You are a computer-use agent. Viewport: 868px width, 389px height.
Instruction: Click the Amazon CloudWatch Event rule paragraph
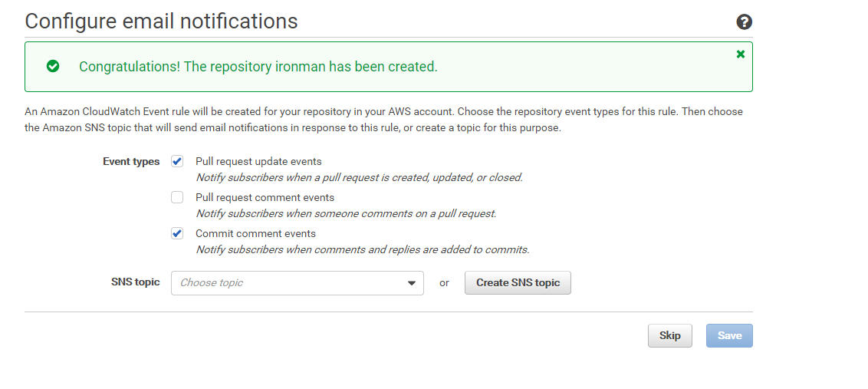pyautogui.click(x=383, y=120)
